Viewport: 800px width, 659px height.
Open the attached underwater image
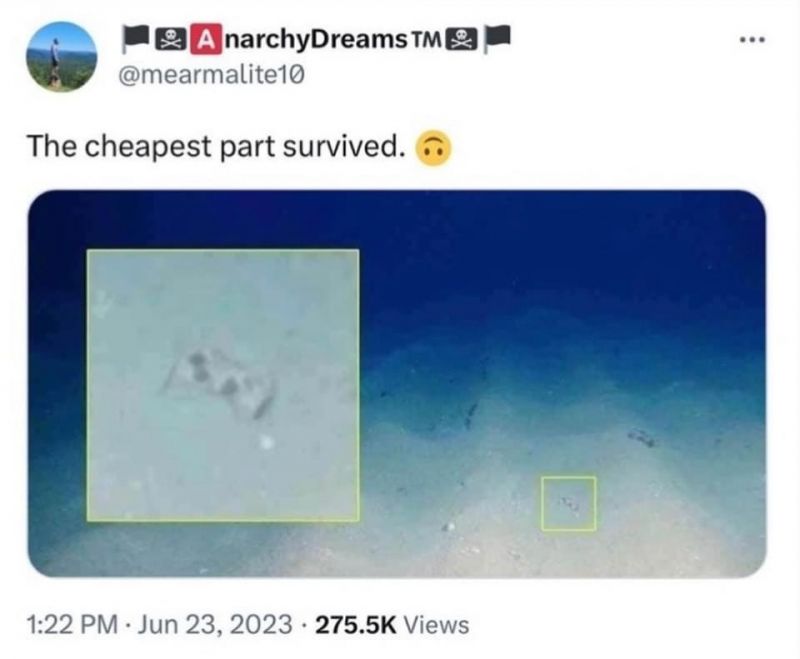point(396,384)
